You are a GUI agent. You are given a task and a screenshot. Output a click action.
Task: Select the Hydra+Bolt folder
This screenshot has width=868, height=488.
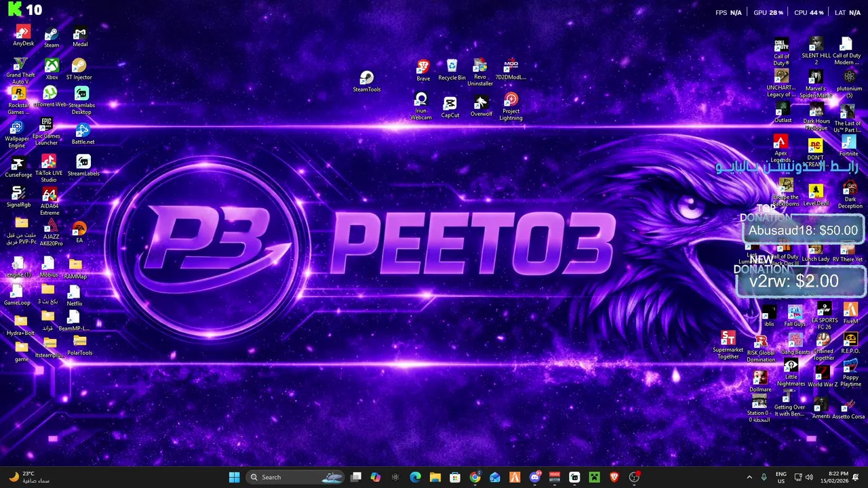point(20,325)
